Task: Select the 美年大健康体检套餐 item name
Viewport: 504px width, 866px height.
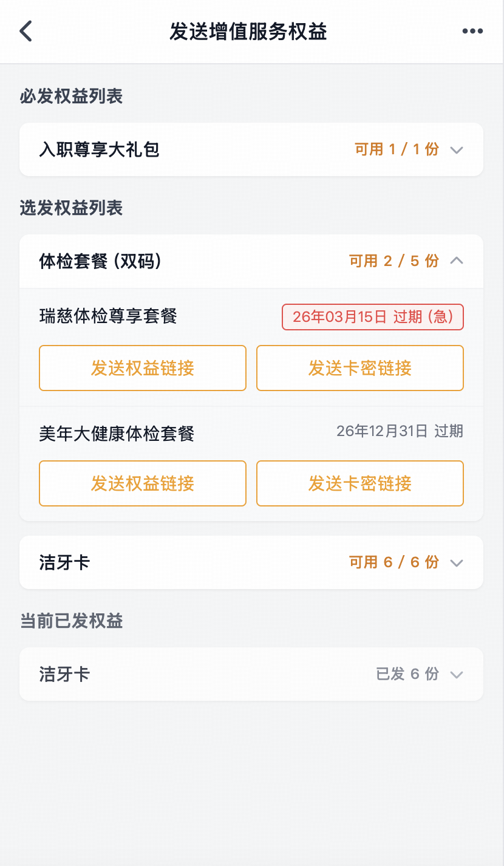Action: tap(117, 434)
